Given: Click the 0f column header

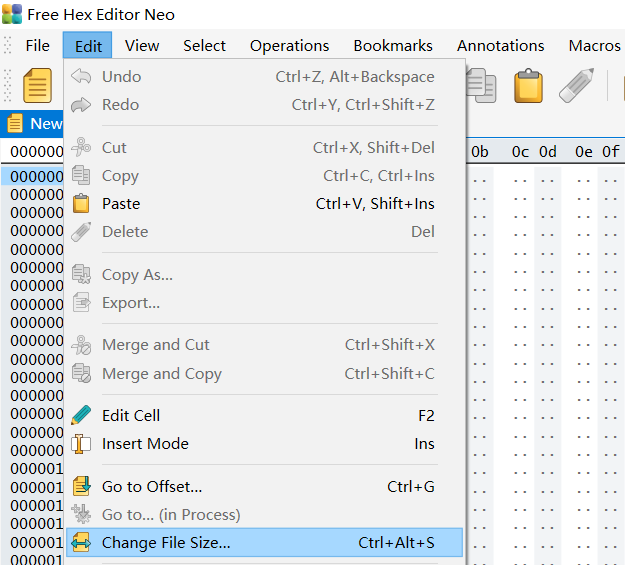Looking at the screenshot, I should tap(611, 152).
